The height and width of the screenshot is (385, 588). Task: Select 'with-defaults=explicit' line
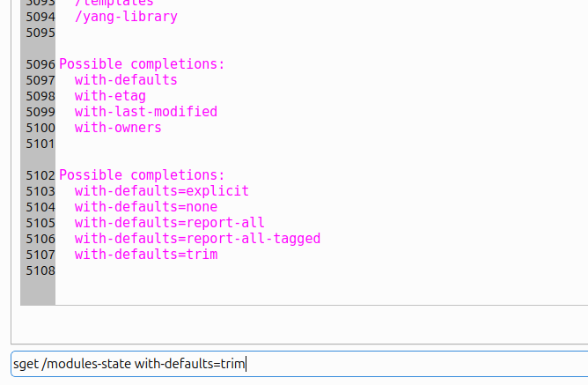(162, 191)
